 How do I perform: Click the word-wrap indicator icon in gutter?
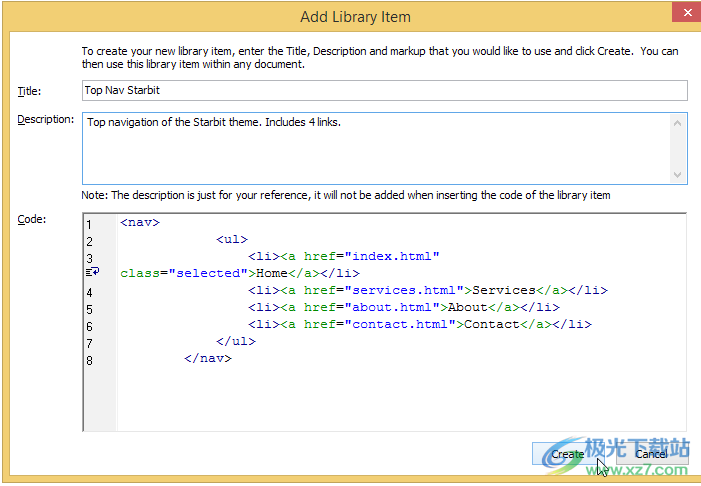[93, 272]
